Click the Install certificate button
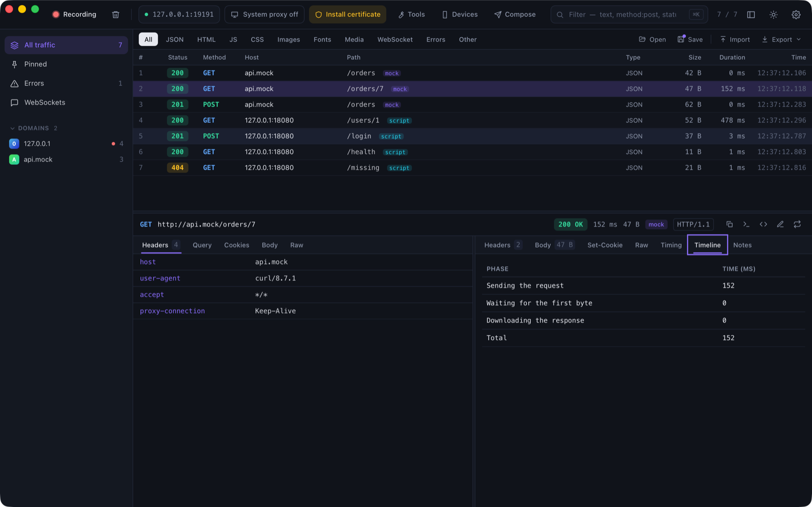The width and height of the screenshot is (812, 507). pyautogui.click(x=348, y=14)
